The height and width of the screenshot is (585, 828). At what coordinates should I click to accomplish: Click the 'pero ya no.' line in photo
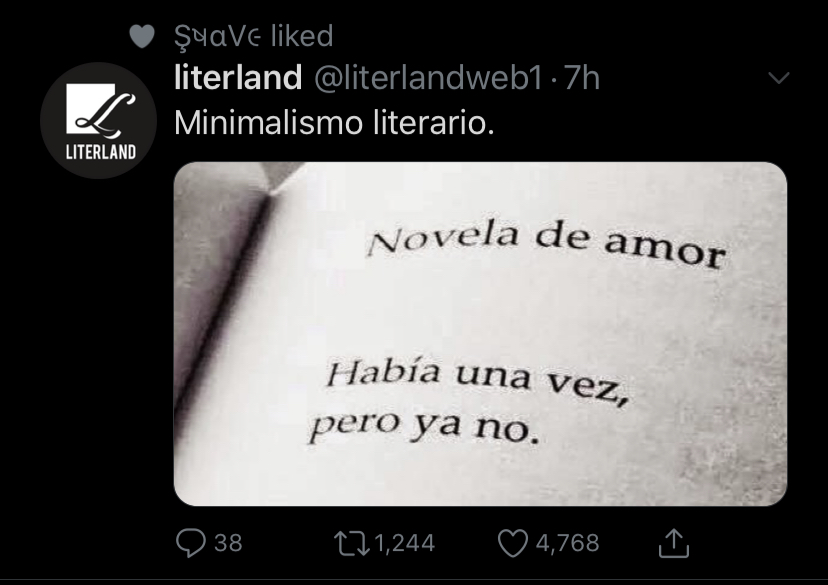tap(424, 426)
